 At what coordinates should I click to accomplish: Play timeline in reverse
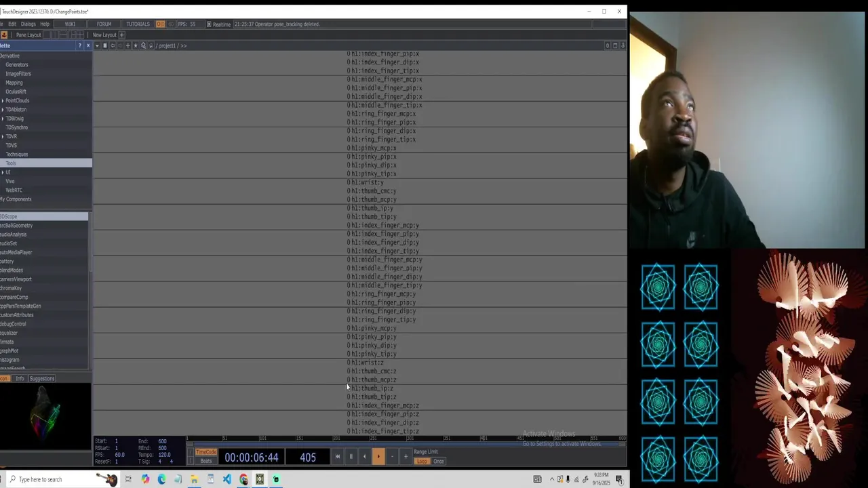pos(364,457)
